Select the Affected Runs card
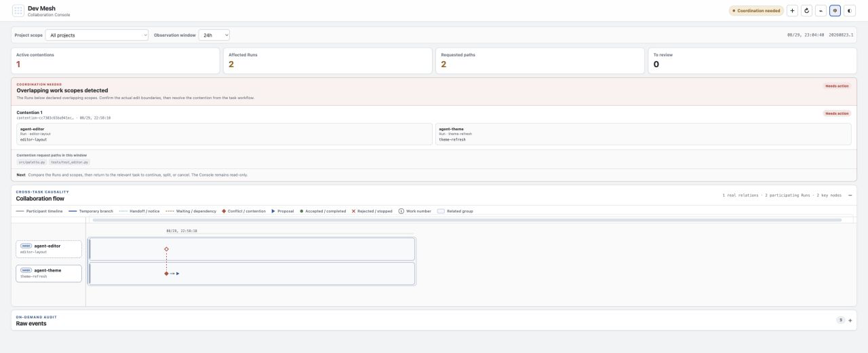 328,60
